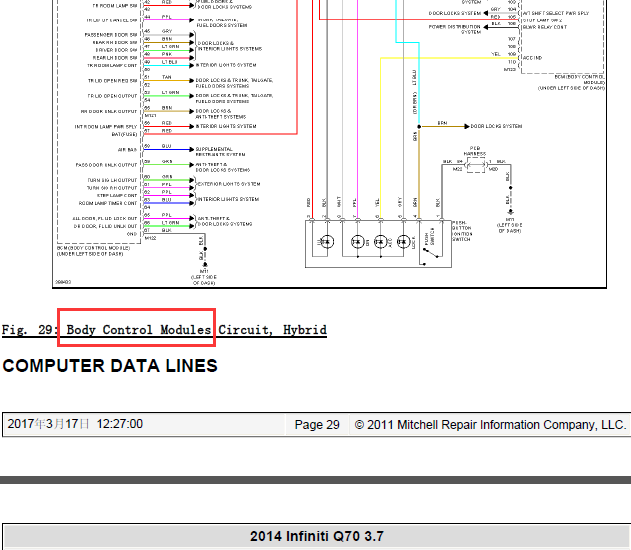Click the 'ACC IND' pin label

click(x=532, y=58)
